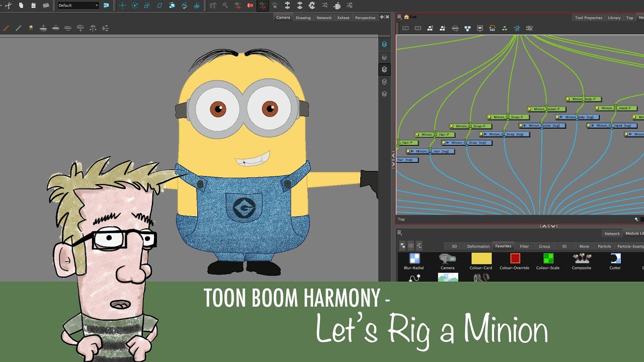Image resolution: width=644 pixels, height=362 pixels.
Task: Open the Particle module category tab
Action: (x=604, y=246)
